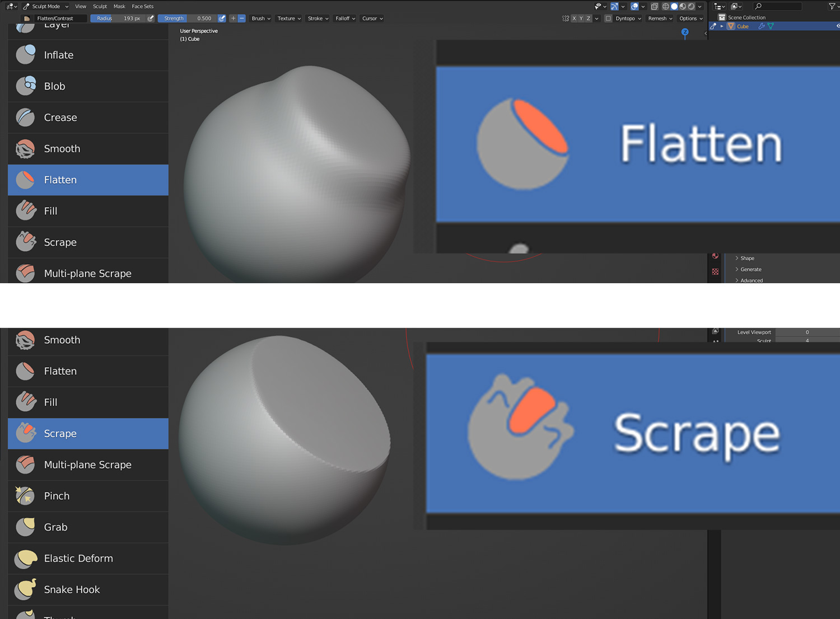Select the Elastic Deform brush

pyautogui.click(x=25, y=558)
